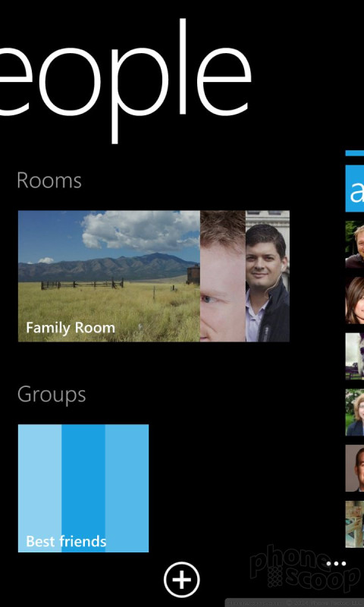Screen dimensions: 364x607
Task: Tap the Family Room label text
Action: click(71, 328)
